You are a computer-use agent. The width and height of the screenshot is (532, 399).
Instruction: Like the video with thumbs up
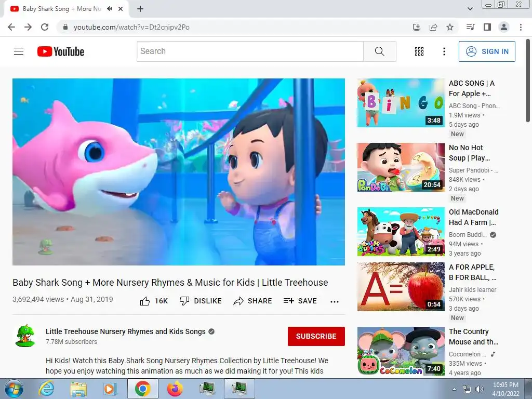point(145,301)
